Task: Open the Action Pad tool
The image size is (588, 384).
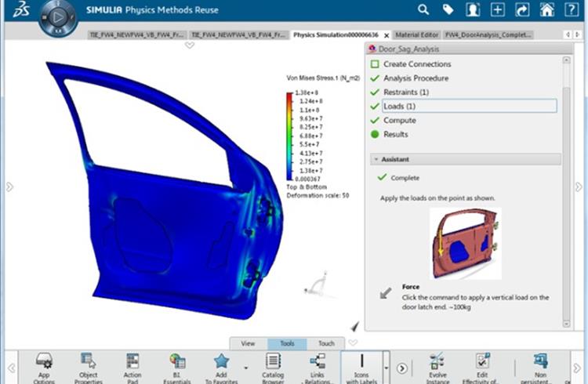Action: point(132,368)
